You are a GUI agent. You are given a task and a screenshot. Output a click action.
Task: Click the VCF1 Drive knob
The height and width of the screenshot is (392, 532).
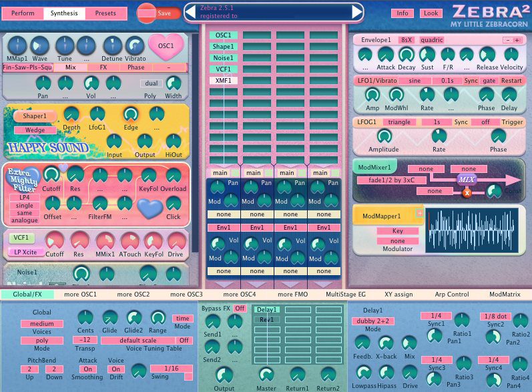click(176, 241)
